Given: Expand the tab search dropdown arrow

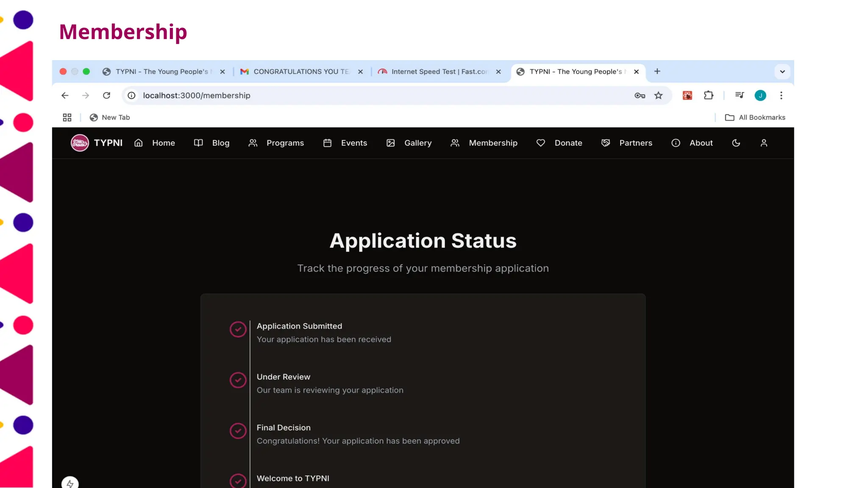Looking at the screenshot, I should click(782, 72).
